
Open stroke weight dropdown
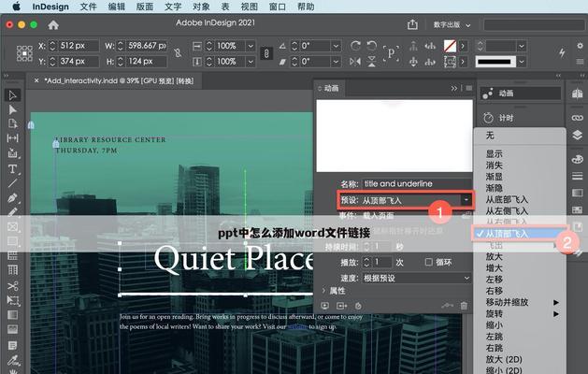tap(522, 46)
